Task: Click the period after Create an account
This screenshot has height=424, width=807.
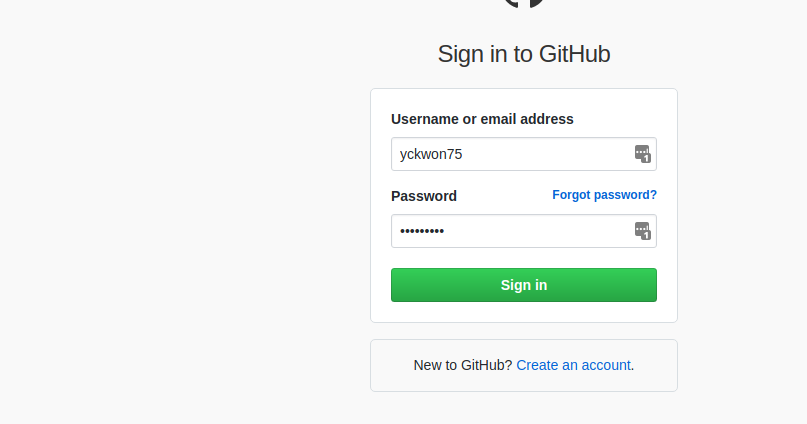Action: (633, 365)
